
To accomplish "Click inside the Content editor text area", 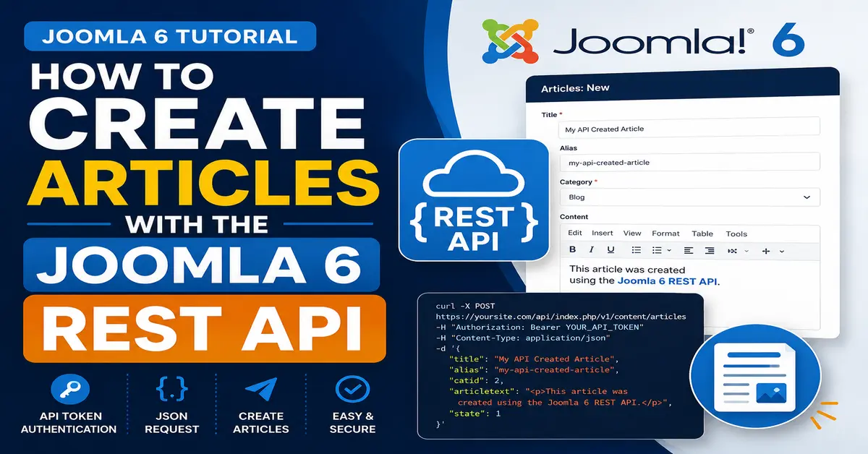I will coord(690,294).
